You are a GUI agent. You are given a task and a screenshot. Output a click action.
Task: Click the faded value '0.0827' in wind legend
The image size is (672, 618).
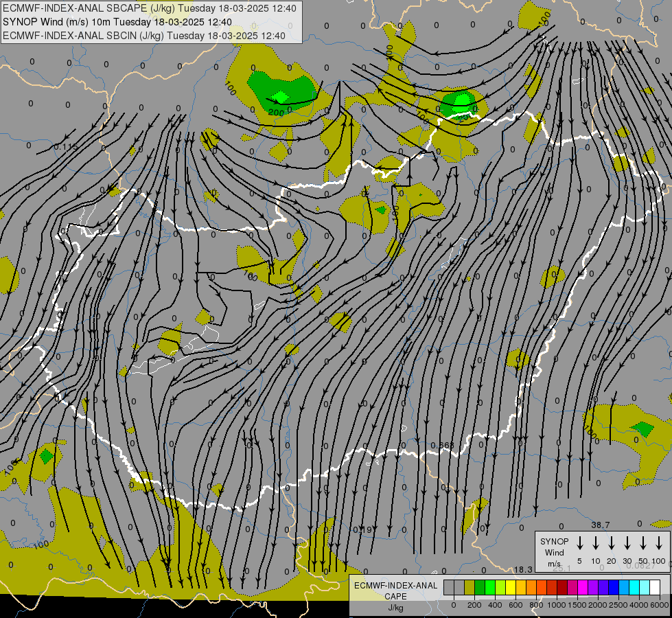tap(641, 566)
